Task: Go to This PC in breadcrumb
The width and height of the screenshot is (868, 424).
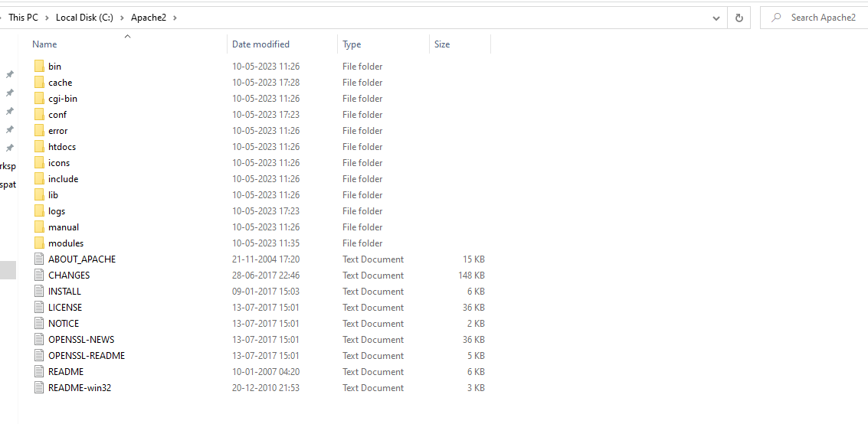Action: pyautogui.click(x=23, y=18)
